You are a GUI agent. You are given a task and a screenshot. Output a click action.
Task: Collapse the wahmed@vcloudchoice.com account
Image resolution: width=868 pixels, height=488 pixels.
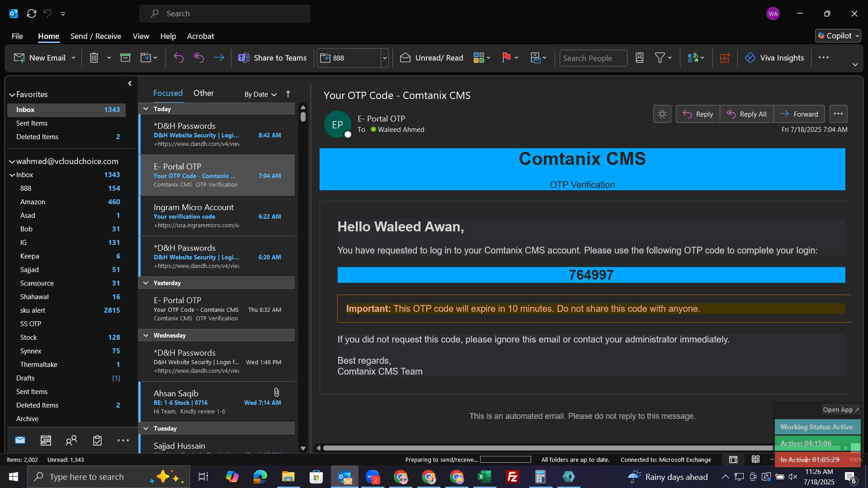click(x=12, y=161)
